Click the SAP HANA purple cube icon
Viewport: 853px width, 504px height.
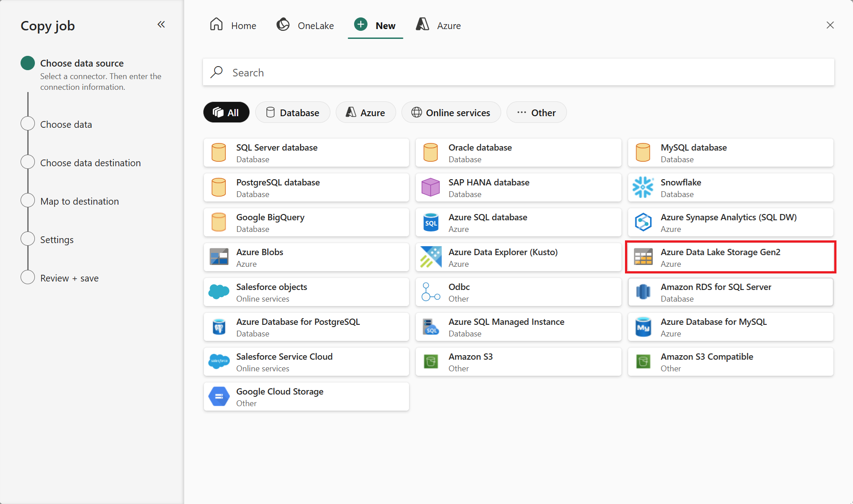[x=431, y=188]
